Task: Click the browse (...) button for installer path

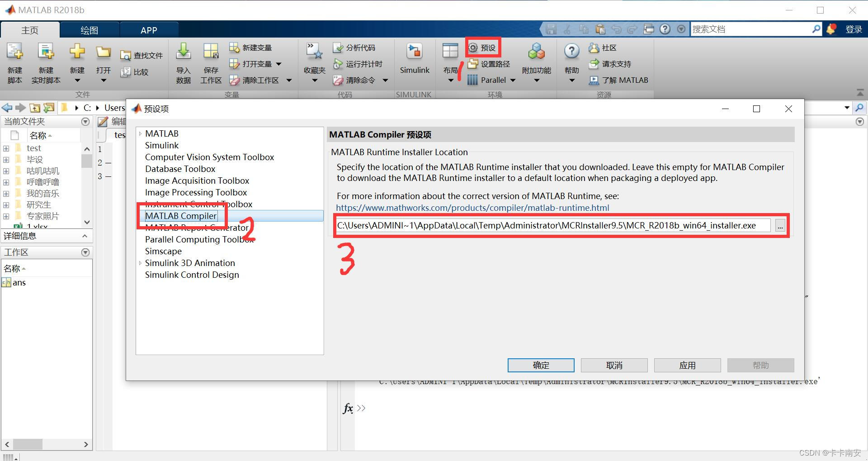Action: click(780, 225)
